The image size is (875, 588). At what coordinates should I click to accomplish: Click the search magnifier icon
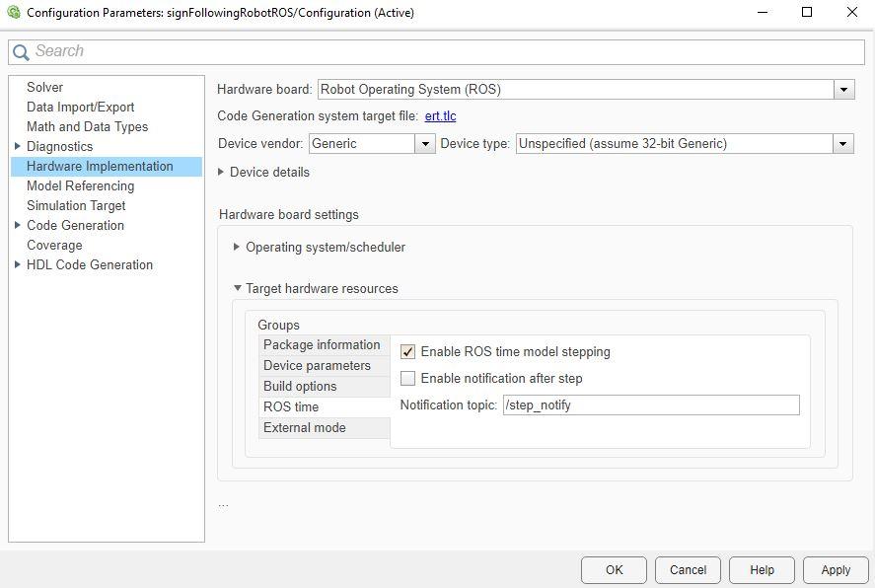click(21, 52)
